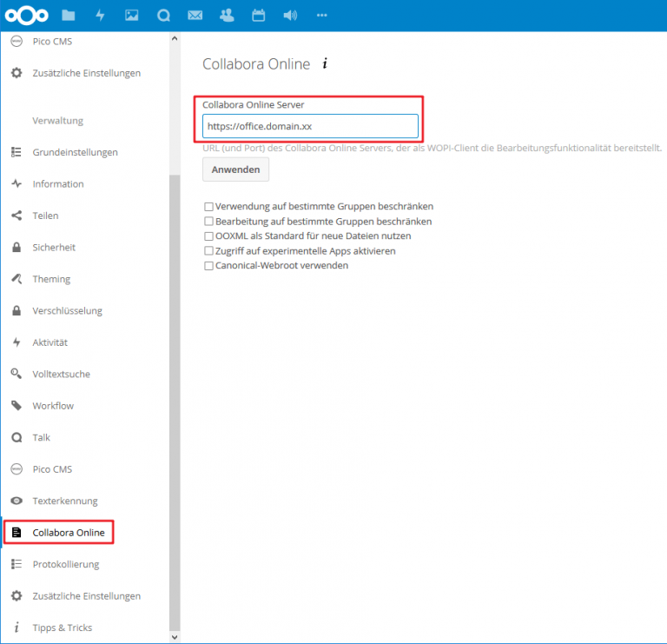Open the Files app folder icon
The image size is (667, 644).
click(69, 15)
